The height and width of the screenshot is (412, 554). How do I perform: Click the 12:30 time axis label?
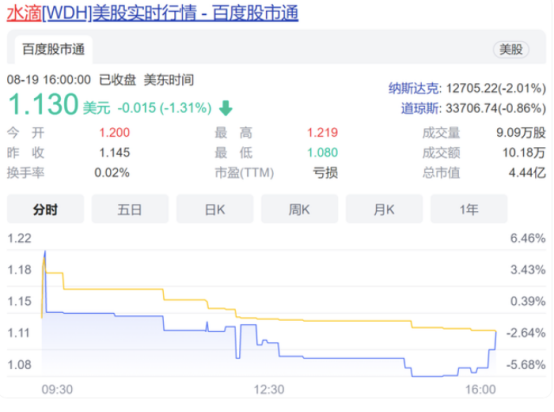coord(269,389)
